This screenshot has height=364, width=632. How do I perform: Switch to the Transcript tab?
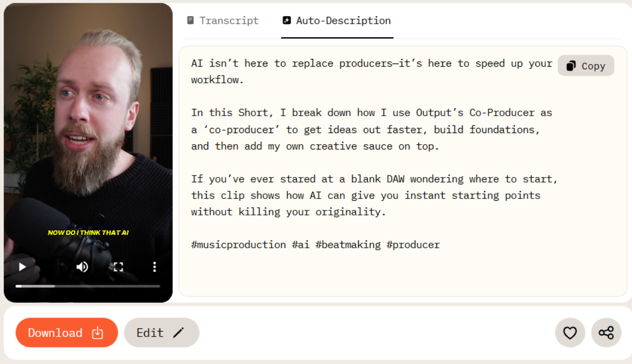tap(223, 21)
